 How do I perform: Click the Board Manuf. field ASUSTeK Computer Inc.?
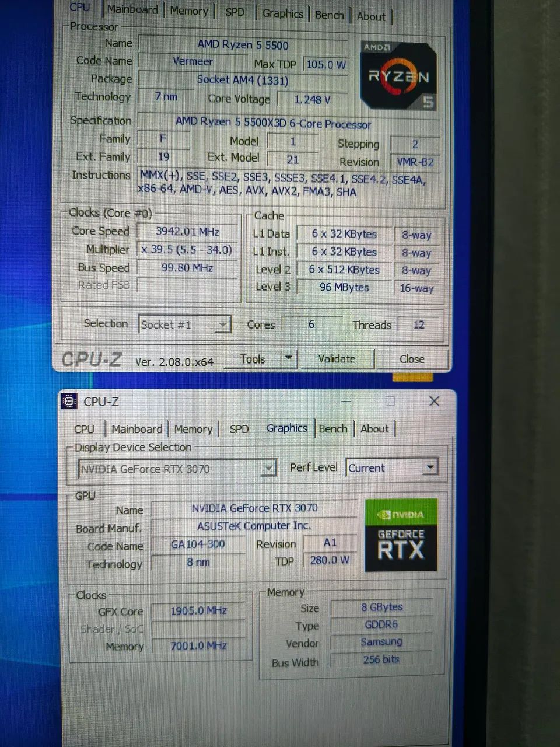point(254,526)
